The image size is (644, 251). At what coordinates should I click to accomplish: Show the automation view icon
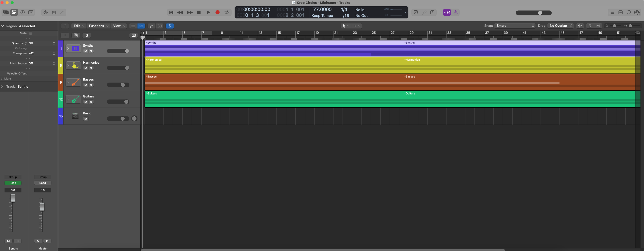point(151,26)
